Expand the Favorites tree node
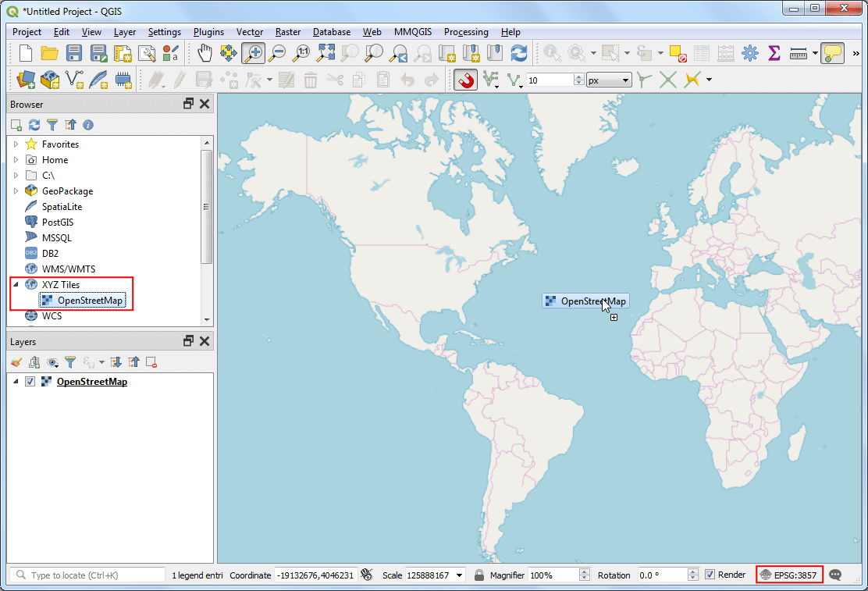Viewport: 868px width, 591px height. 16,144
